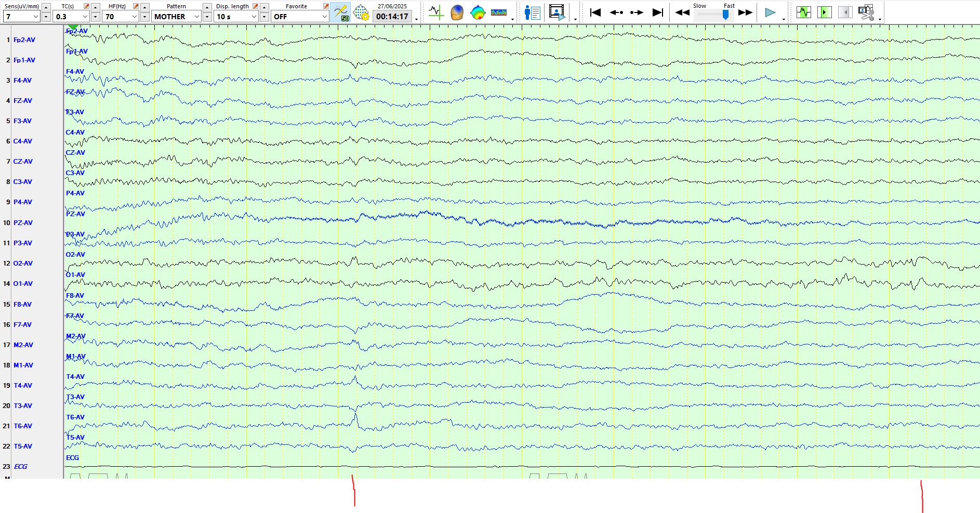Open the Sens(uV/mm) dropdown showing 7
This screenshot has width=980, height=513.
pyautogui.click(x=21, y=17)
